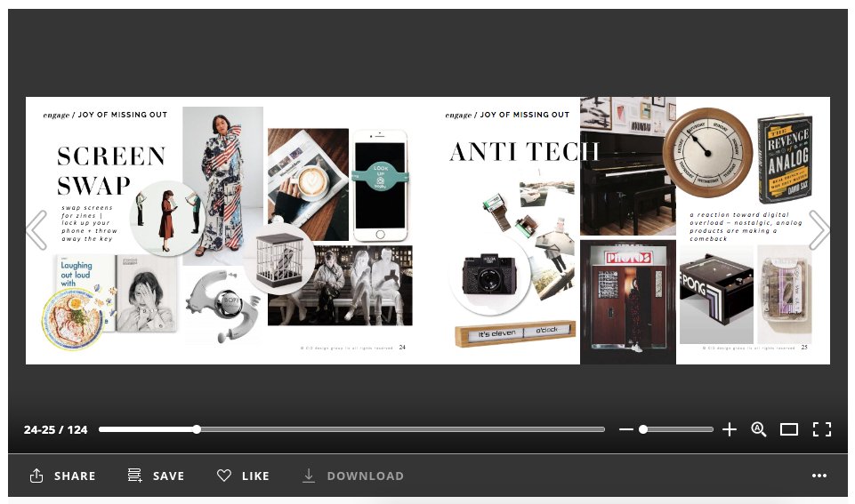The image size is (855, 504).
Task: Save this publication to a stack
Action: pos(156,476)
